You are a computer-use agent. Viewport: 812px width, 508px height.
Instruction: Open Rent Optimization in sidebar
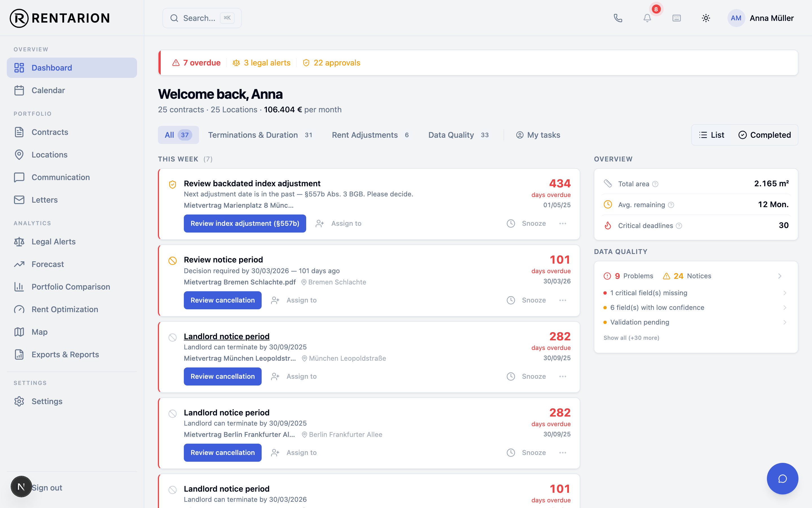pos(72,309)
